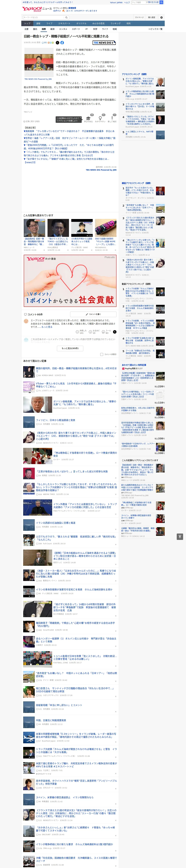This screenshot has width=186, height=868.
Task: Click the search magnifier button beside keyword field
Action: pos(66,18)
